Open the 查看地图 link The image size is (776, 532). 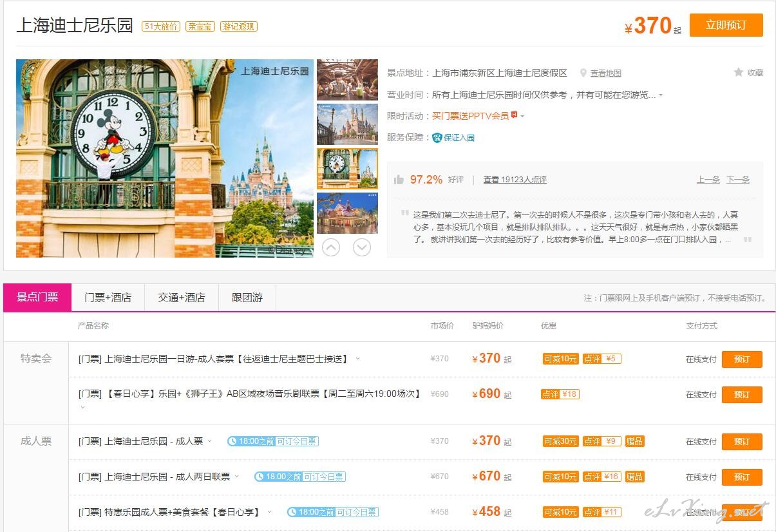tap(606, 73)
